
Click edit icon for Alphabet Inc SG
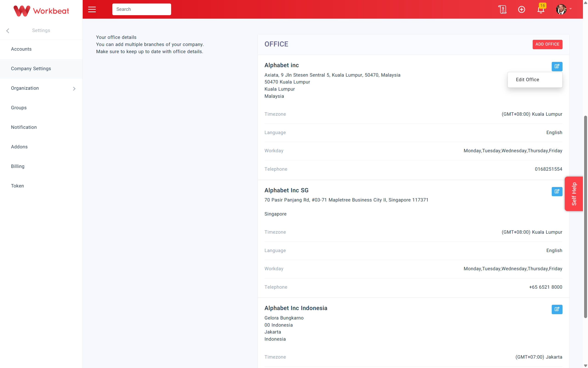point(557,191)
